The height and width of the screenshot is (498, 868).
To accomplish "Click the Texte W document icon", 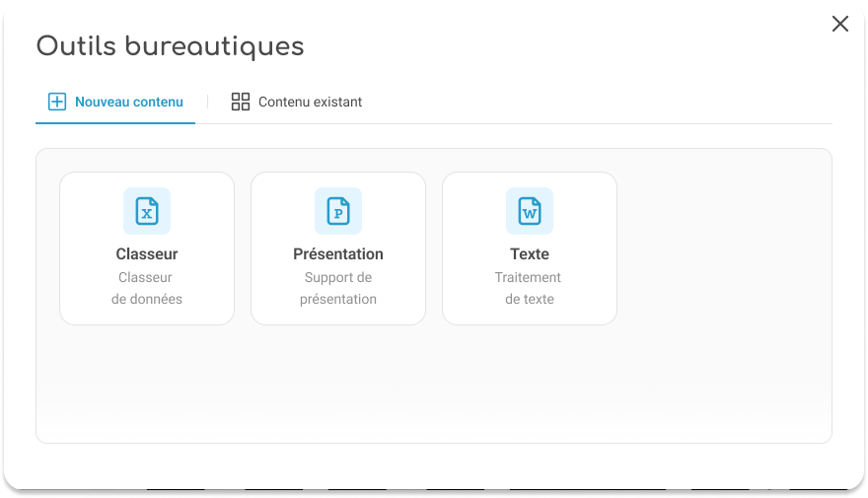I will [x=530, y=211].
